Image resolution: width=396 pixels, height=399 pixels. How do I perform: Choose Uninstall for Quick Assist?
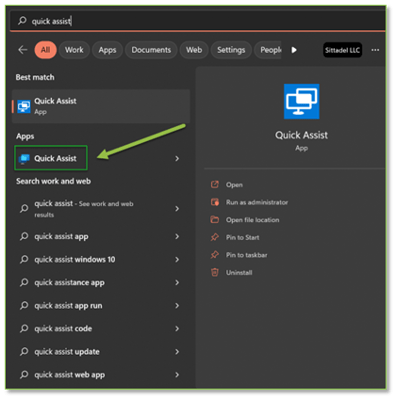pos(239,273)
